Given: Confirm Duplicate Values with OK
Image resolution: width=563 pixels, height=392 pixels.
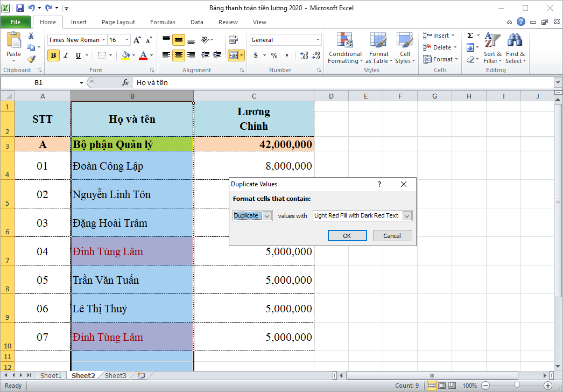Looking at the screenshot, I should (347, 235).
